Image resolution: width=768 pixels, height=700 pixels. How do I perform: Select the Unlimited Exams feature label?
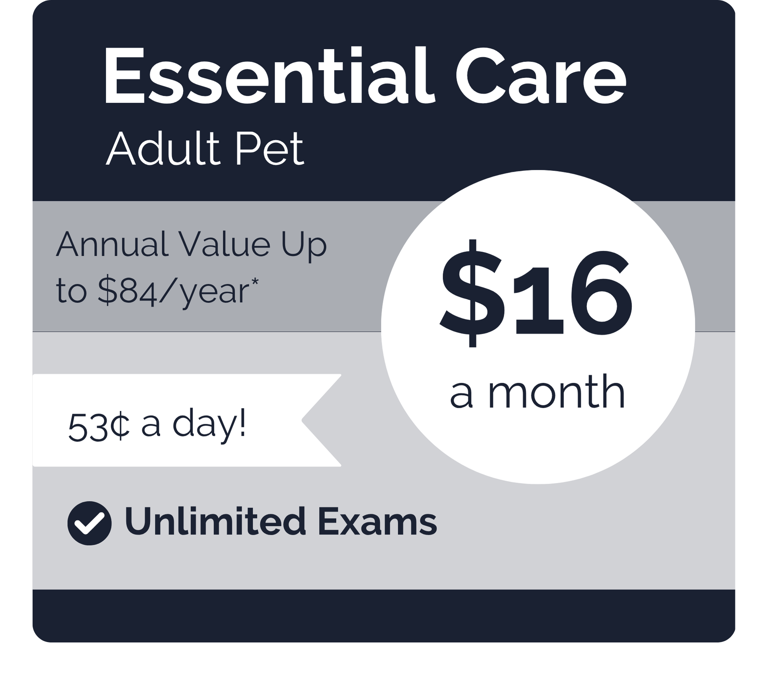click(281, 522)
